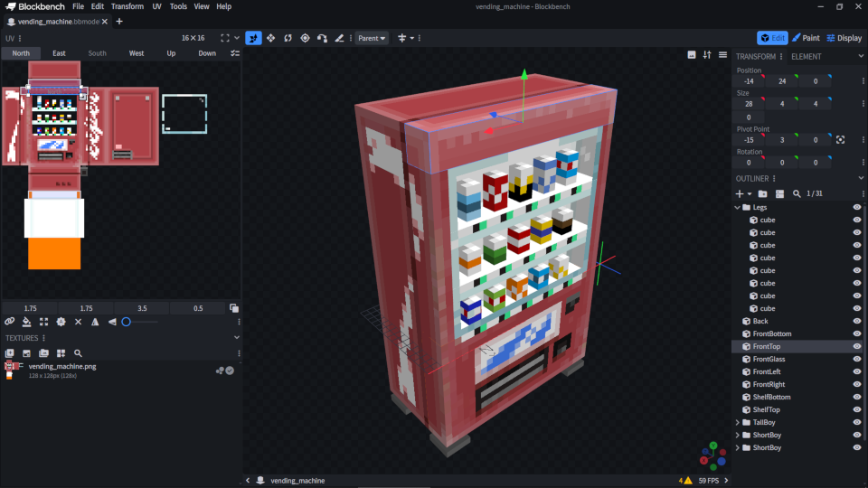868x488 pixels.
Task: Click the UV slider handle
Action: [127, 322]
